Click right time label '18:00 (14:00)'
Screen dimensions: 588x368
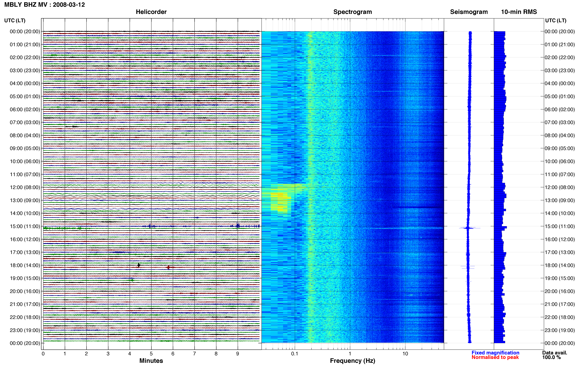coord(560,265)
